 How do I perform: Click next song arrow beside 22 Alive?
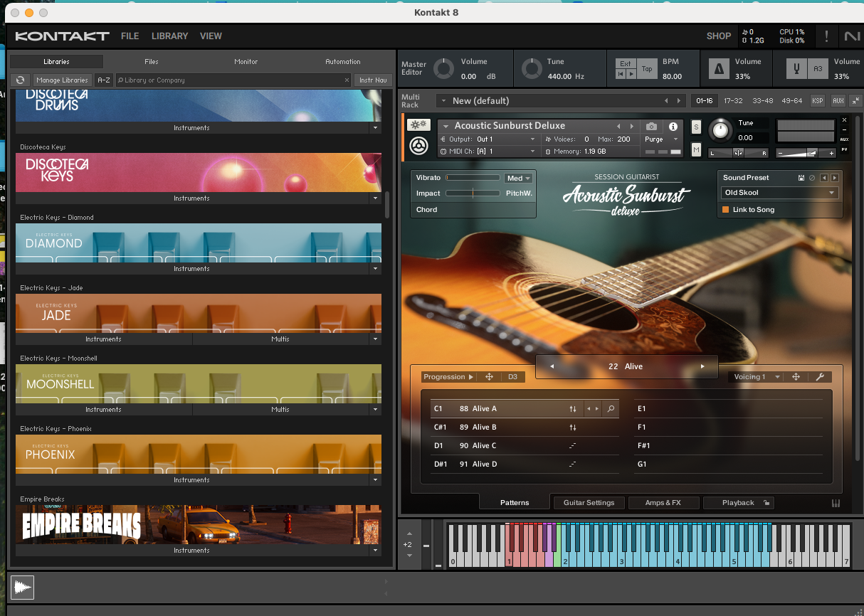702,367
